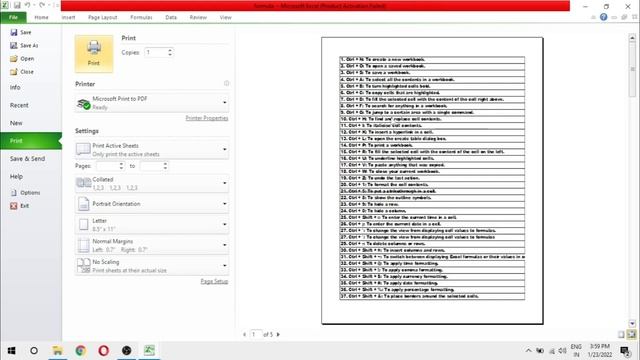Open the No Scaling dropdown
640x360 pixels.
(x=152, y=266)
